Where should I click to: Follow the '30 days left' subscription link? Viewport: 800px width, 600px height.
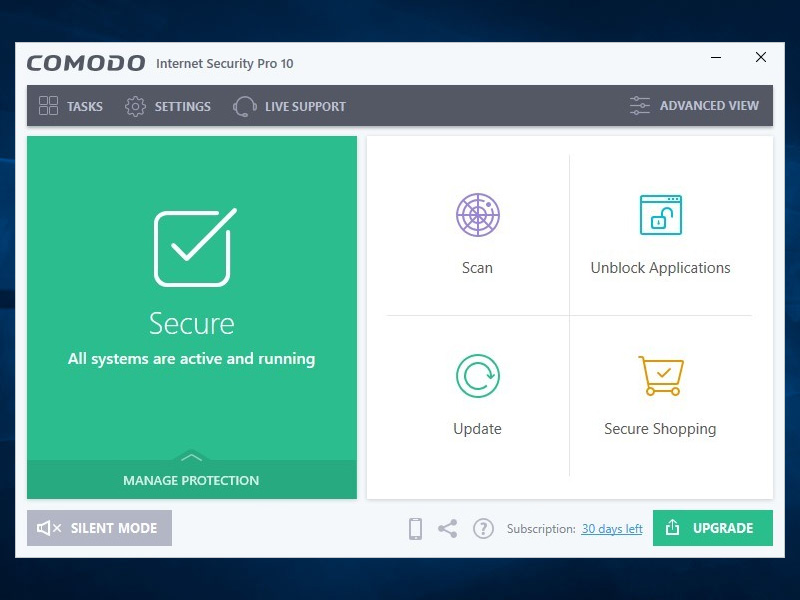tap(612, 529)
